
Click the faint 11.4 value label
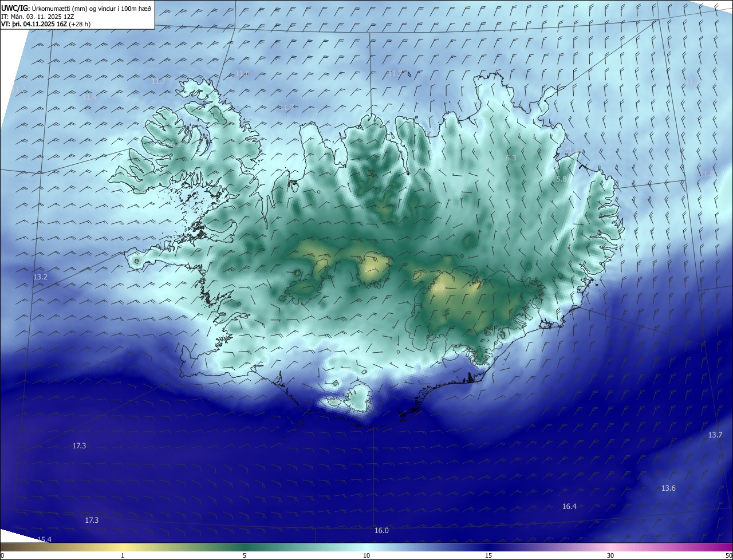89,97
